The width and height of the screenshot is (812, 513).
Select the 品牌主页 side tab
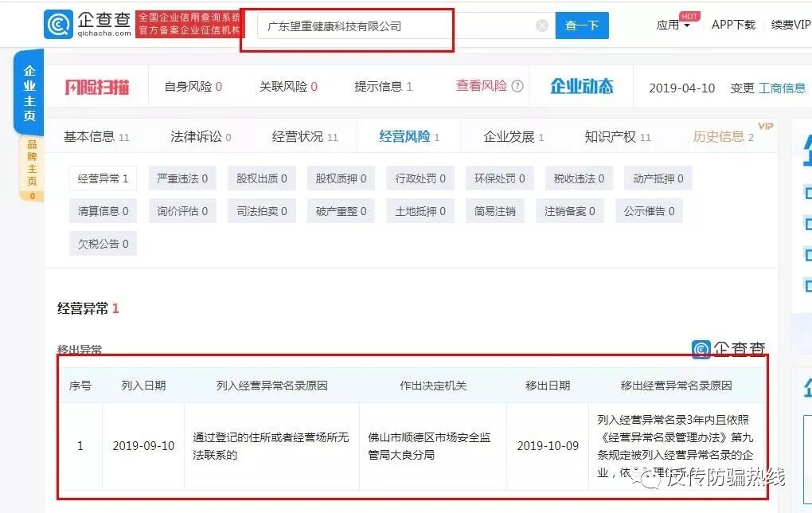tap(32, 168)
